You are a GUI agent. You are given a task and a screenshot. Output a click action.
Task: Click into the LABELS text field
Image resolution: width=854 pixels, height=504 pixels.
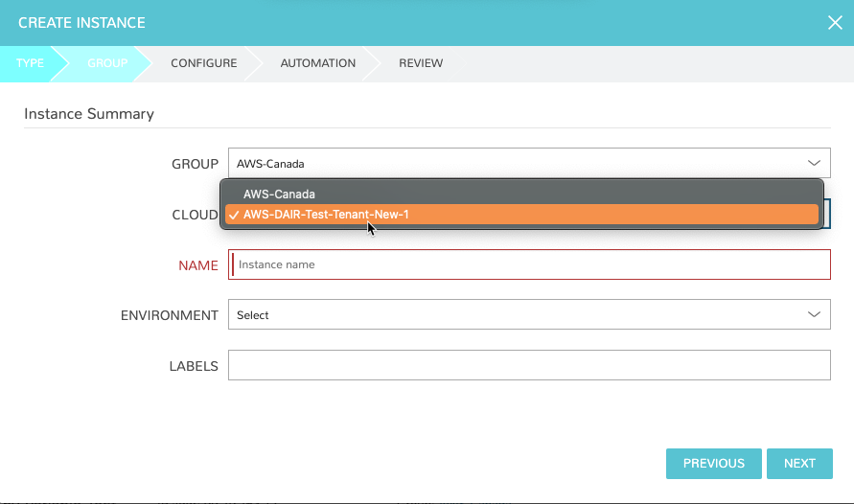pyautogui.click(x=529, y=365)
